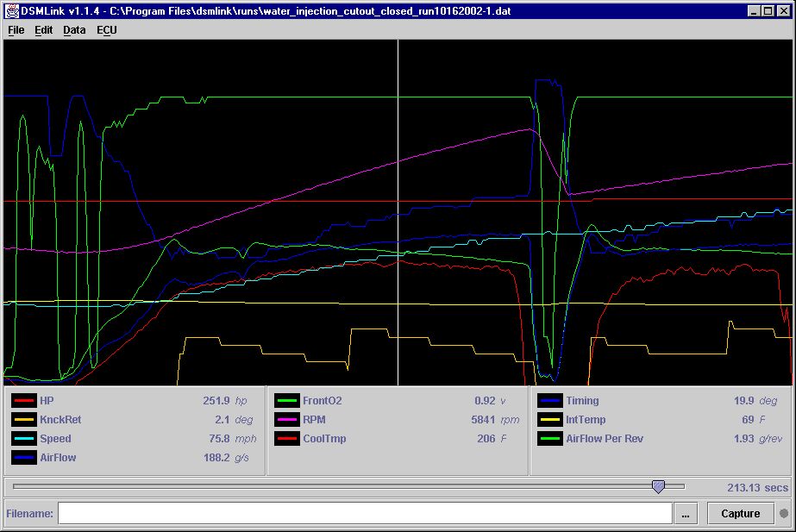Click the blue Timing color swatch
796x532 pixels.
(x=550, y=401)
